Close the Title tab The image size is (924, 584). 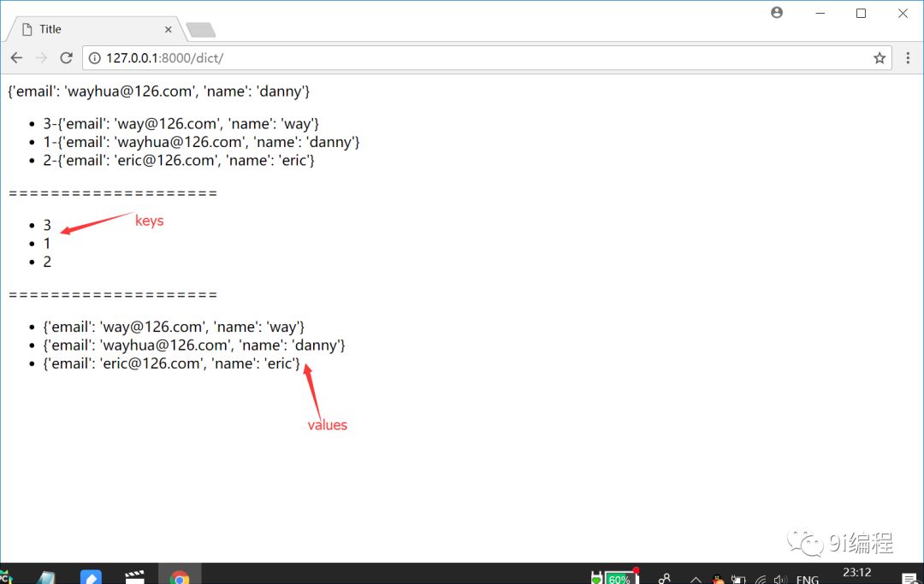(x=168, y=29)
